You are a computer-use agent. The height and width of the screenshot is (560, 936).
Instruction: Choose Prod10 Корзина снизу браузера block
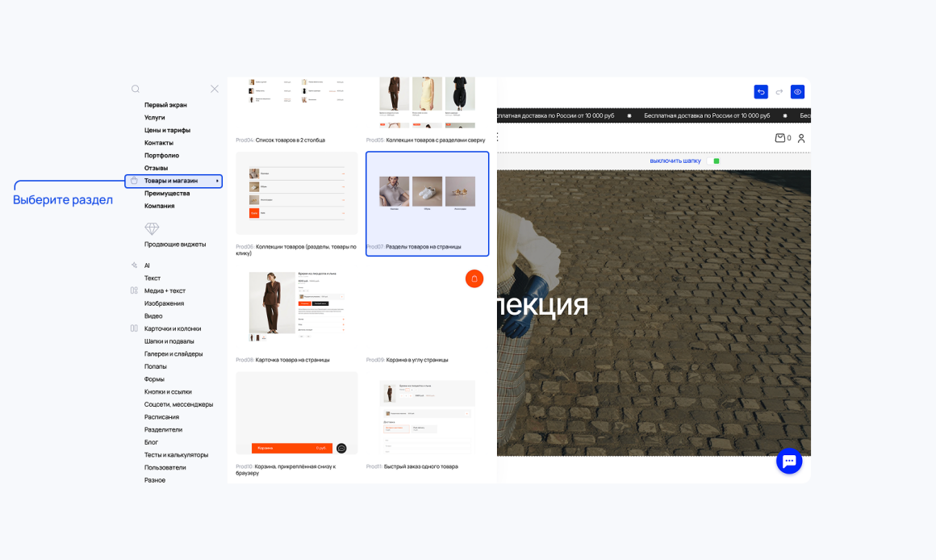pos(297,424)
